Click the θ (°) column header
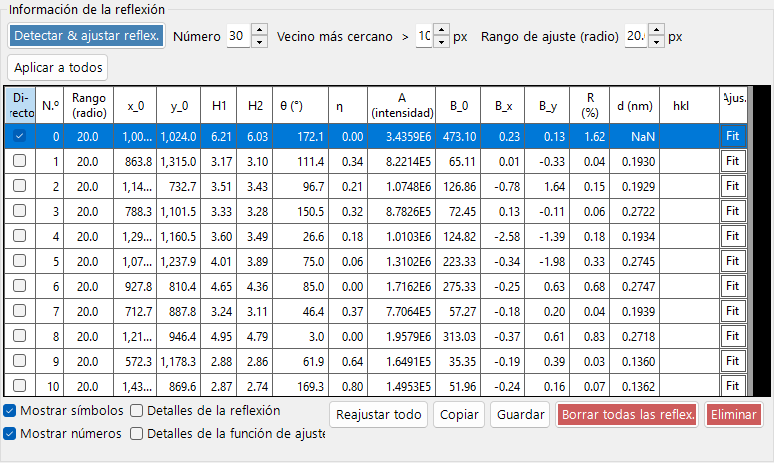This screenshot has width=774, height=463. click(x=301, y=105)
